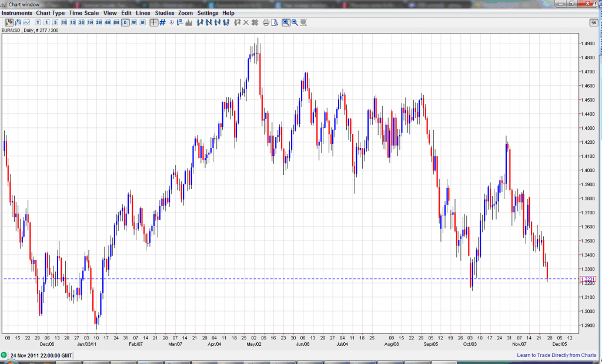This screenshot has height=364, width=602.
Task: Set time scale to 30 minutes
Action: click(81, 23)
